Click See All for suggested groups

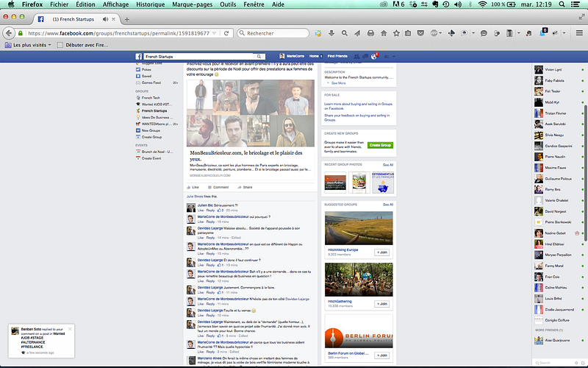388,205
